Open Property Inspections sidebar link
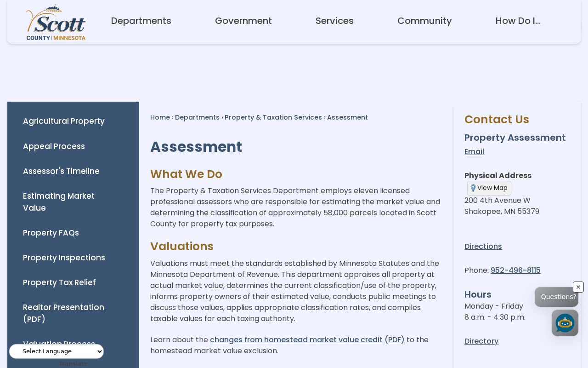 [x=64, y=258]
